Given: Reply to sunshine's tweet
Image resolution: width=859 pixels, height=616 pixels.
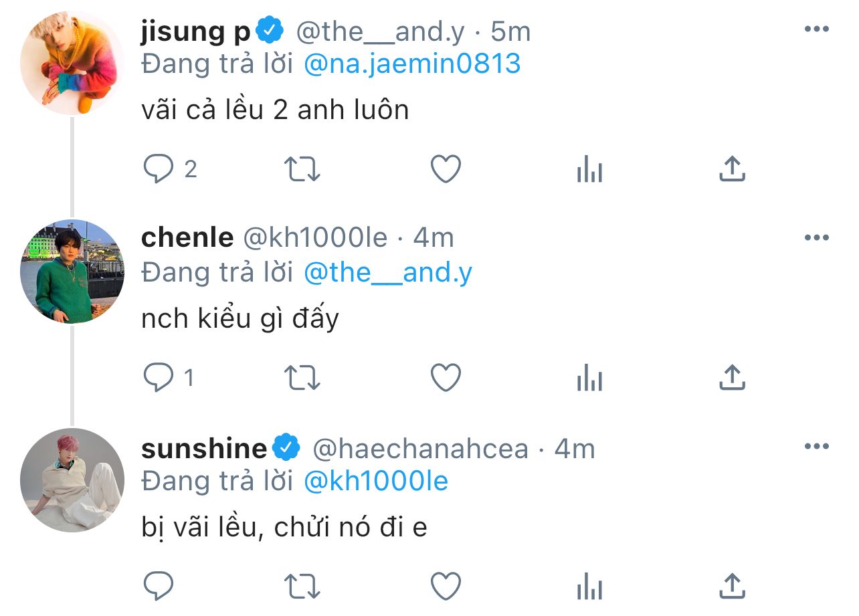Looking at the screenshot, I should click(x=159, y=587).
